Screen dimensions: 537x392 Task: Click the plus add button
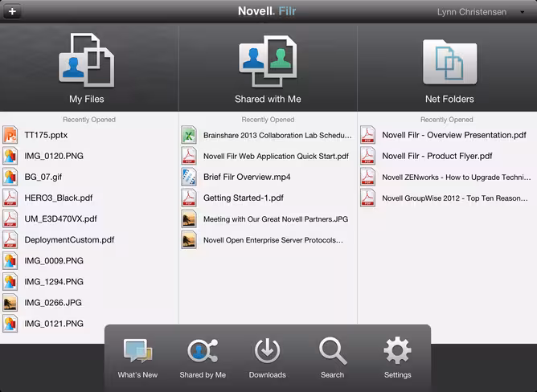[x=12, y=11]
